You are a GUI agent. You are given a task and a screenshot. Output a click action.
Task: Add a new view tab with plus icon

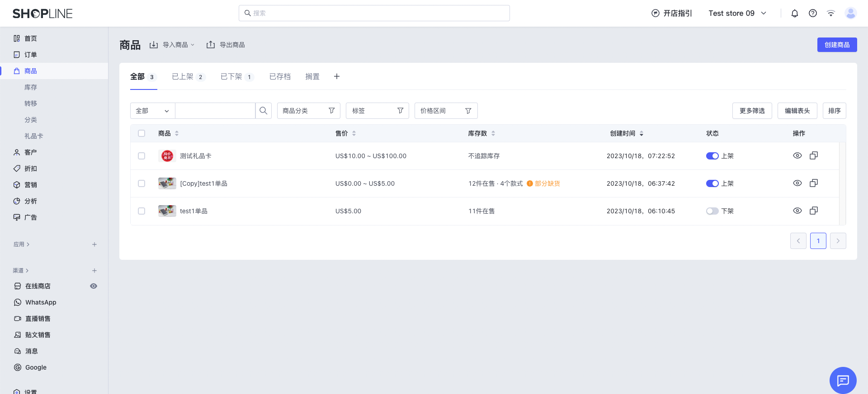pyautogui.click(x=336, y=76)
